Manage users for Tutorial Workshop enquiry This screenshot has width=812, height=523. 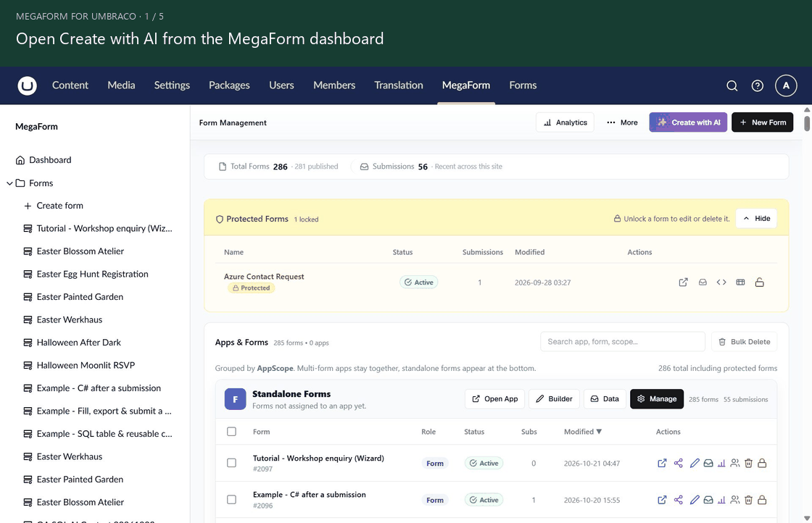click(x=735, y=463)
